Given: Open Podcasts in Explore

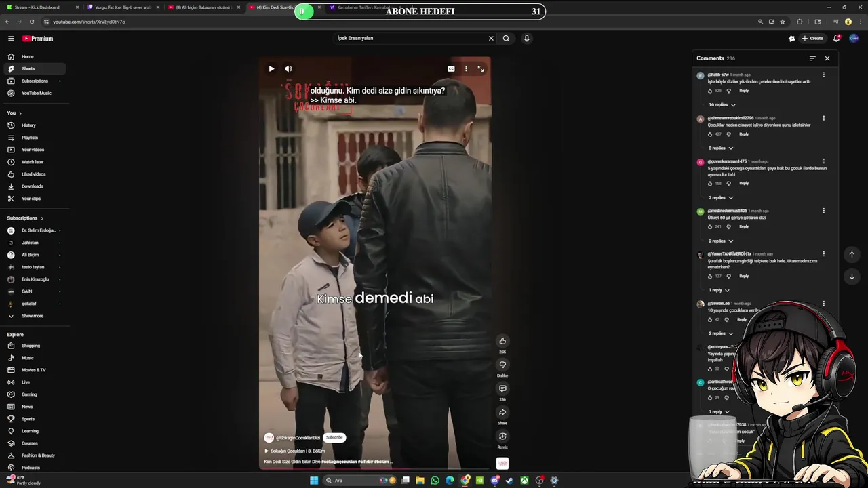Looking at the screenshot, I should (x=34, y=468).
